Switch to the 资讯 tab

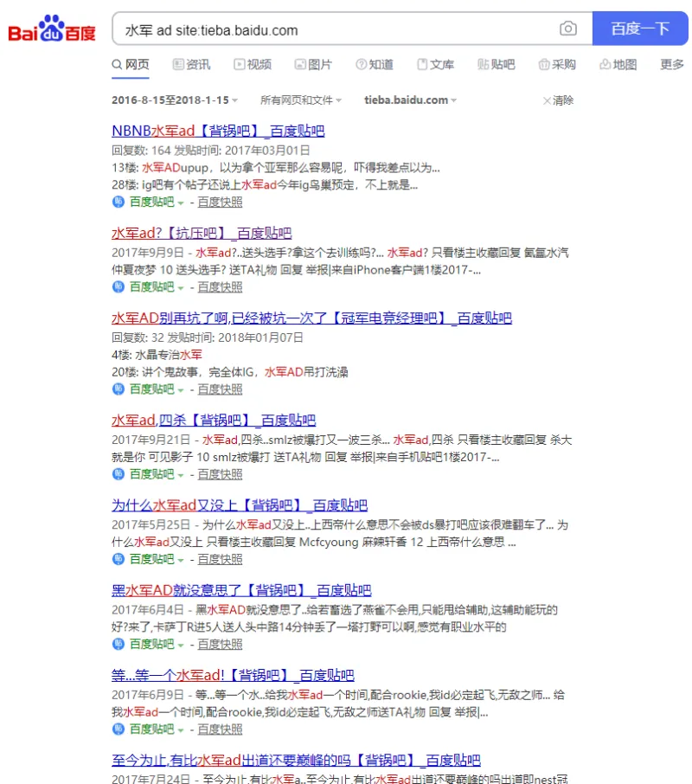coord(191,65)
